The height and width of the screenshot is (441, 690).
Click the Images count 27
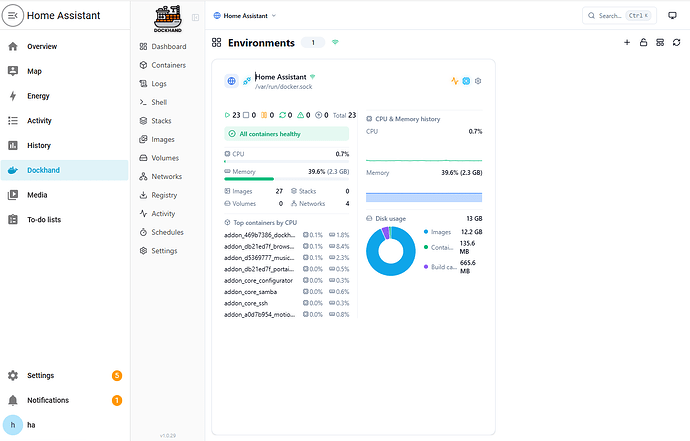click(279, 191)
